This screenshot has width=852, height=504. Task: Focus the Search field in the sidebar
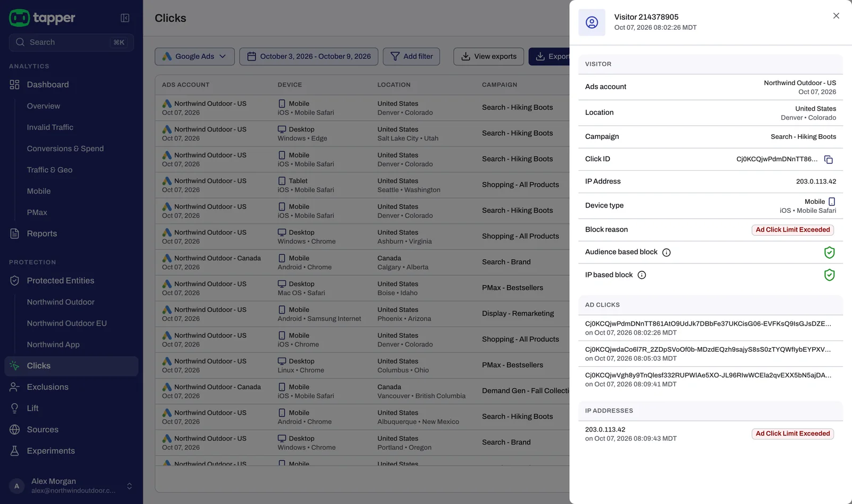click(71, 43)
